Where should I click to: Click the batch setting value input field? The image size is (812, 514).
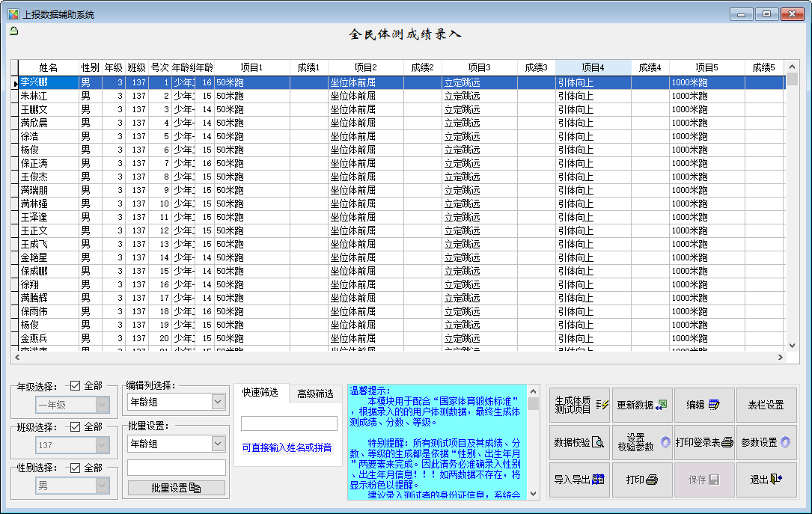tap(177, 468)
